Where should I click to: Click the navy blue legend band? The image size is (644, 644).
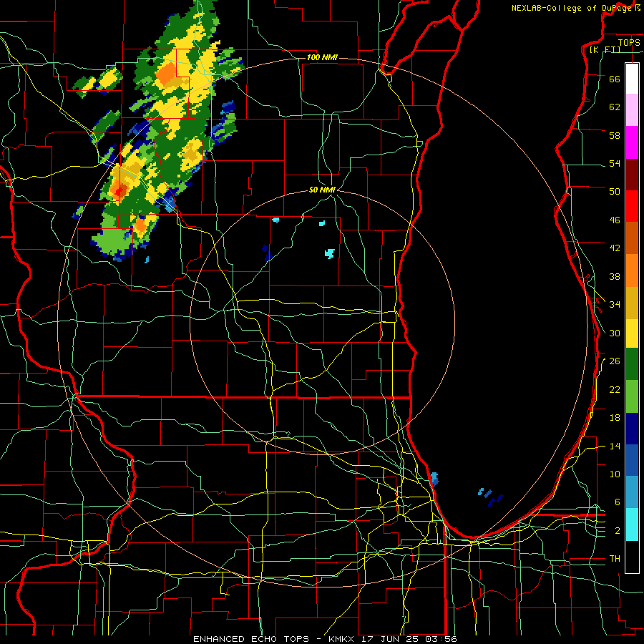click(x=632, y=429)
